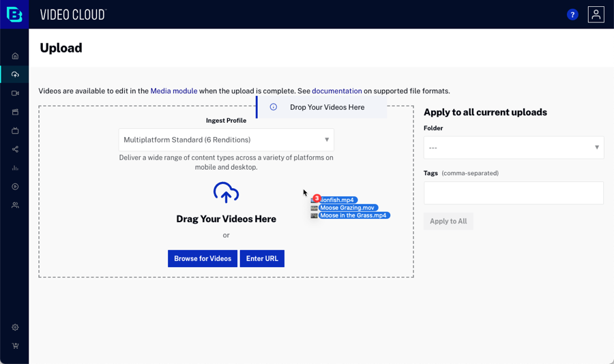Click the Enter URL button
This screenshot has height=364, width=614.
click(262, 258)
